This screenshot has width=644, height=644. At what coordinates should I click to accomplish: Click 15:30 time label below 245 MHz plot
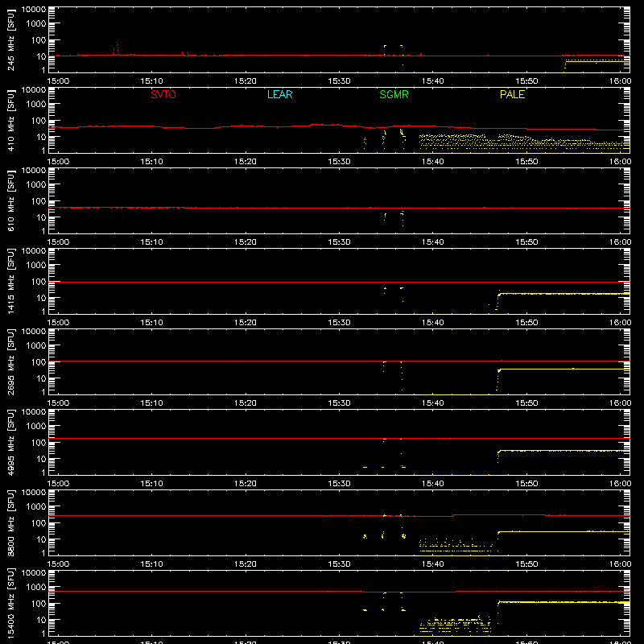[x=339, y=81]
